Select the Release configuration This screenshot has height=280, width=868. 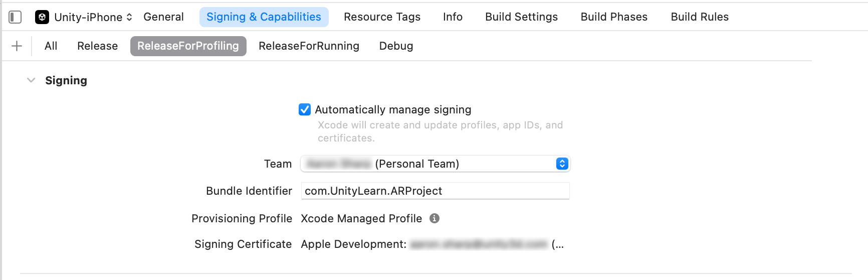(x=97, y=46)
